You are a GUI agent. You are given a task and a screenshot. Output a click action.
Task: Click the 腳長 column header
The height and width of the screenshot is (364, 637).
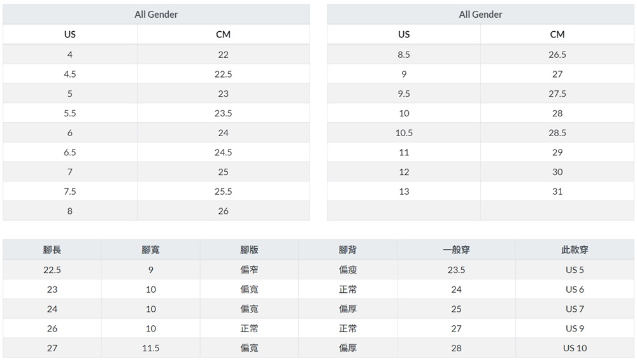point(52,250)
